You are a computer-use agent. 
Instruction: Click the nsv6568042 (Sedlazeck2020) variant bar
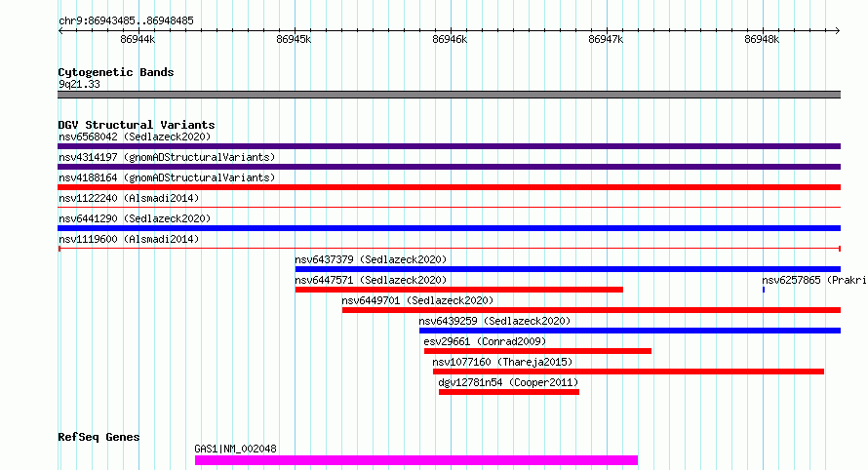pos(449,146)
